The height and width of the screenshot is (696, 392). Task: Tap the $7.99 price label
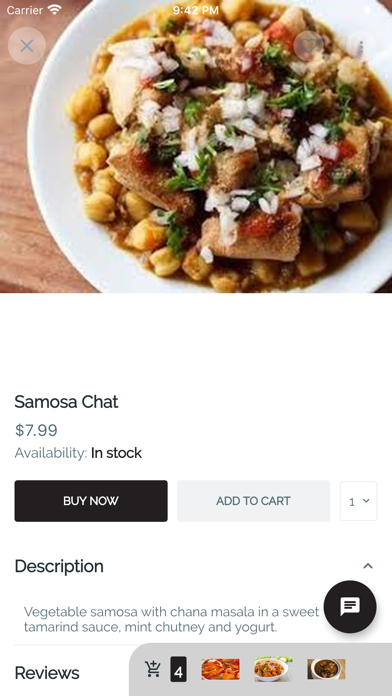click(x=36, y=430)
